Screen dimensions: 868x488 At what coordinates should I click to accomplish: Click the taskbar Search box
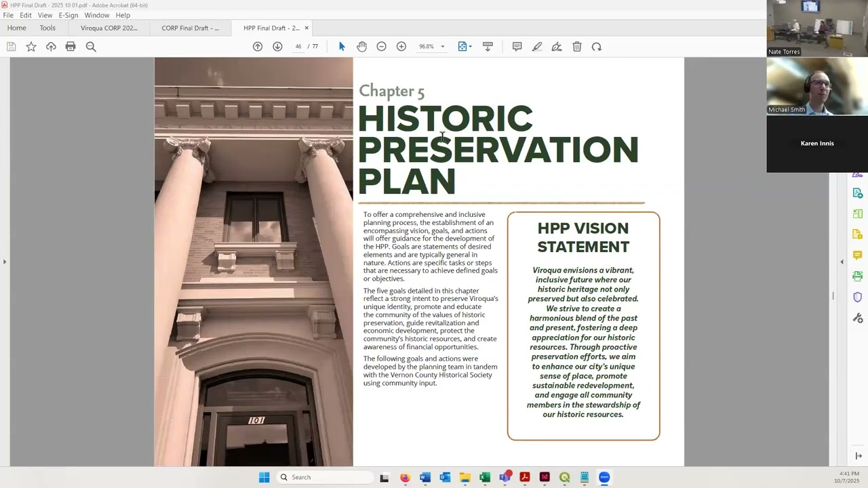click(x=325, y=477)
